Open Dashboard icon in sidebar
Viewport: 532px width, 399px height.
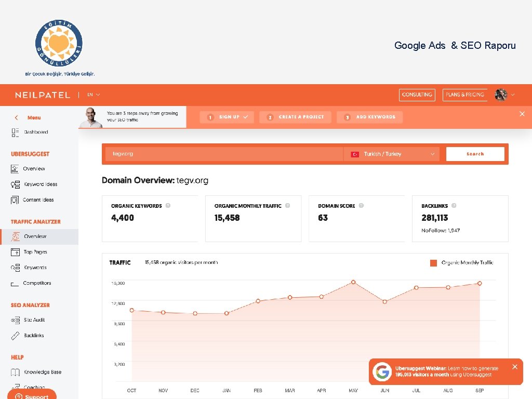point(15,132)
